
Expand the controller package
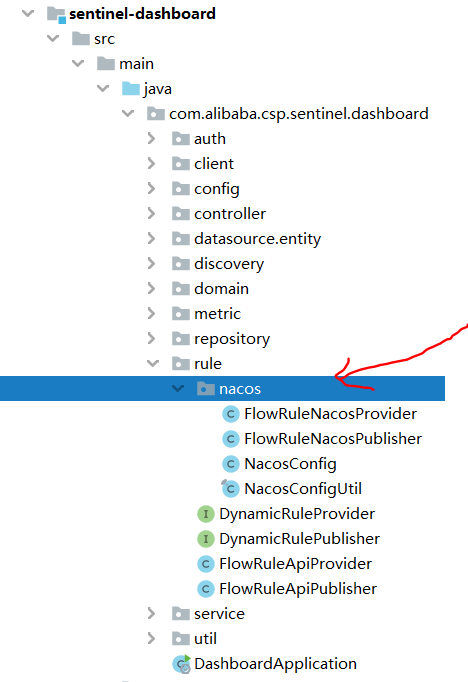coord(151,214)
